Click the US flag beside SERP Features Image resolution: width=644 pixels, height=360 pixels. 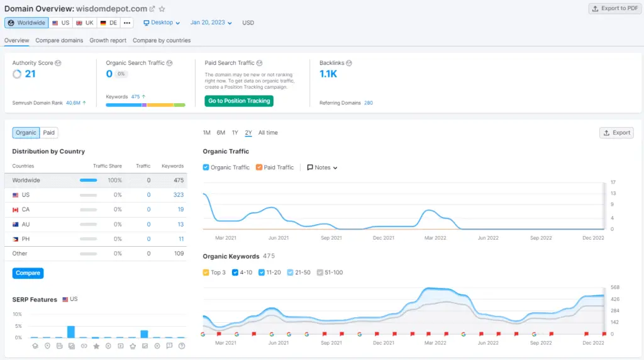[65, 299]
